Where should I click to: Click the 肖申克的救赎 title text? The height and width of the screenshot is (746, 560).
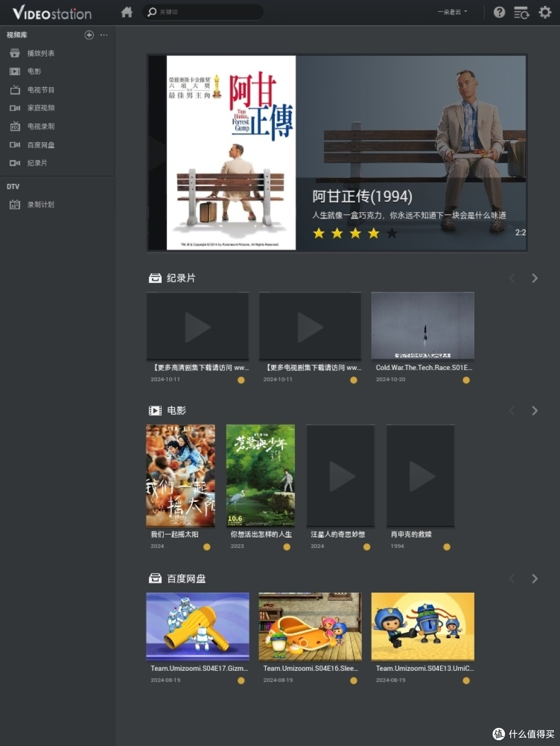coord(411,534)
